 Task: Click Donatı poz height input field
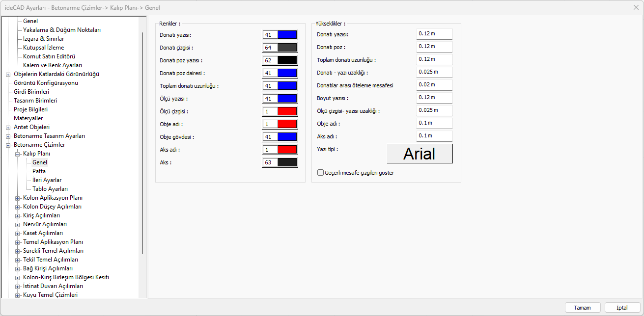click(434, 47)
